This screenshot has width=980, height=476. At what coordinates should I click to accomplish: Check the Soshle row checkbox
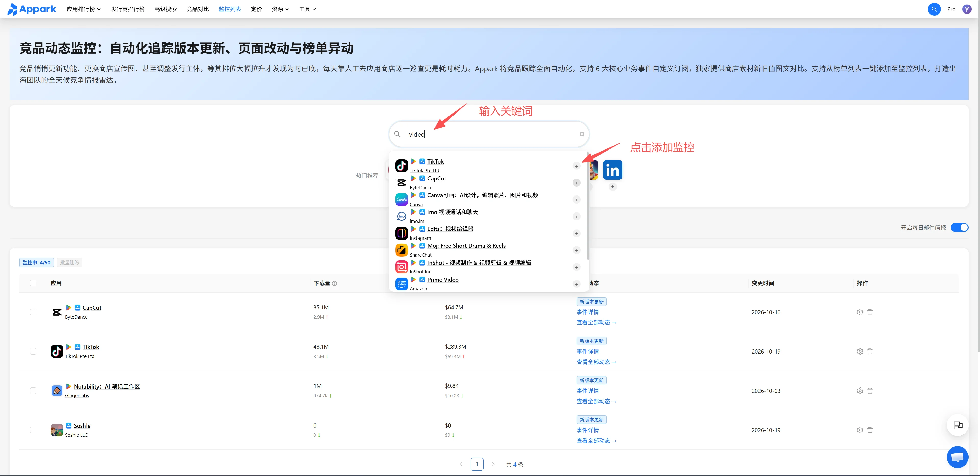pos(33,430)
